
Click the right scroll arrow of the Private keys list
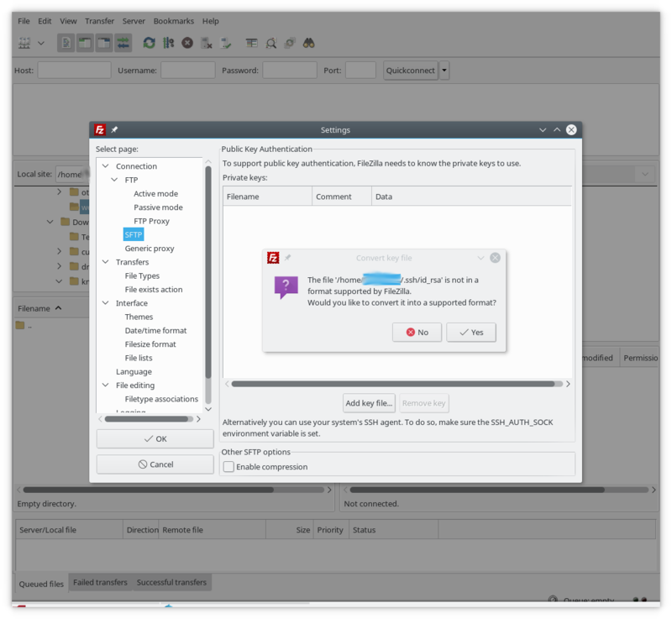tap(568, 384)
